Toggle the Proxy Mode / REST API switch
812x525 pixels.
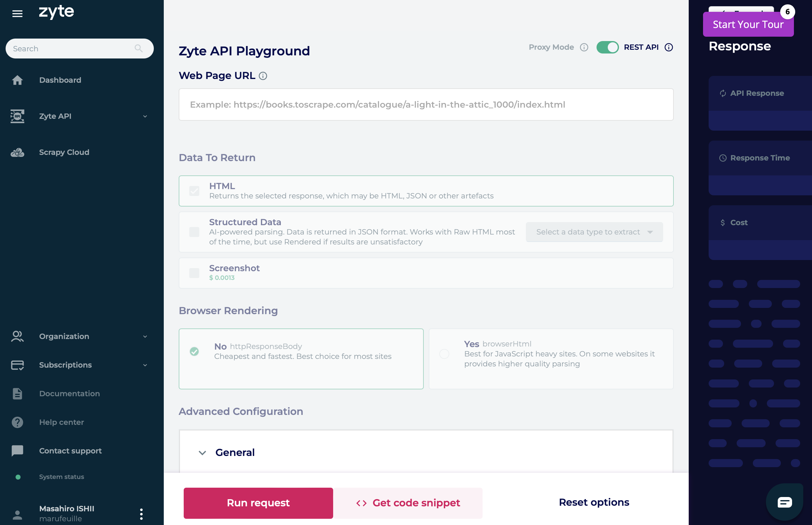[607, 47]
